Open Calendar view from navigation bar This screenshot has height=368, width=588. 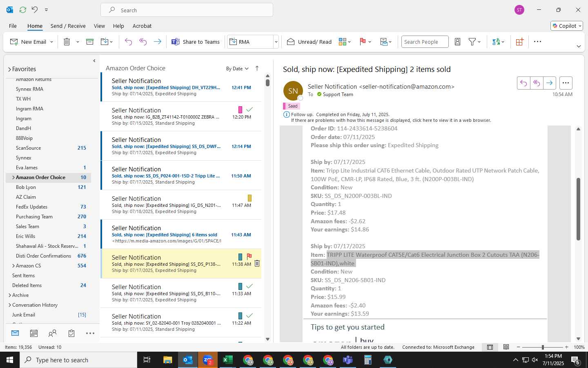pyautogui.click(x=34, y=333)
